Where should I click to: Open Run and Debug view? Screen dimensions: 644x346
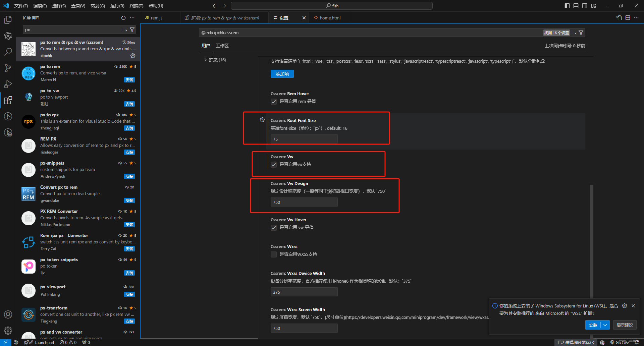pos(8,84)
